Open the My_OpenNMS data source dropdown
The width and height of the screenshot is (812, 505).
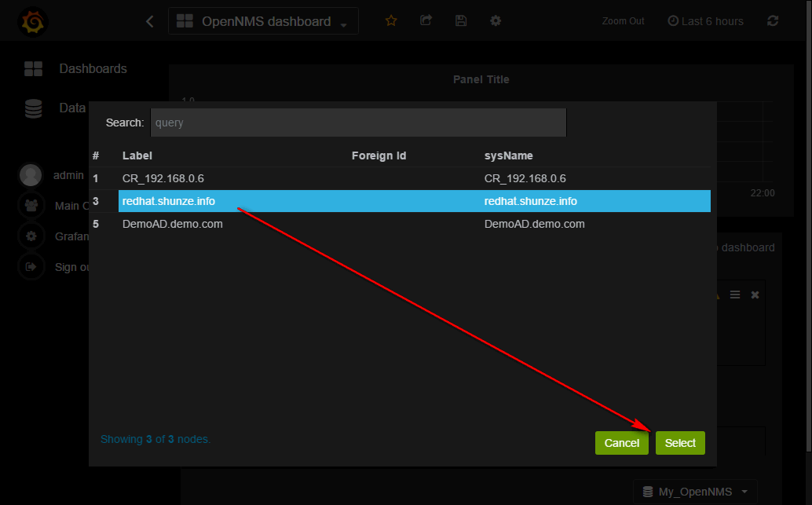point(695,492)
